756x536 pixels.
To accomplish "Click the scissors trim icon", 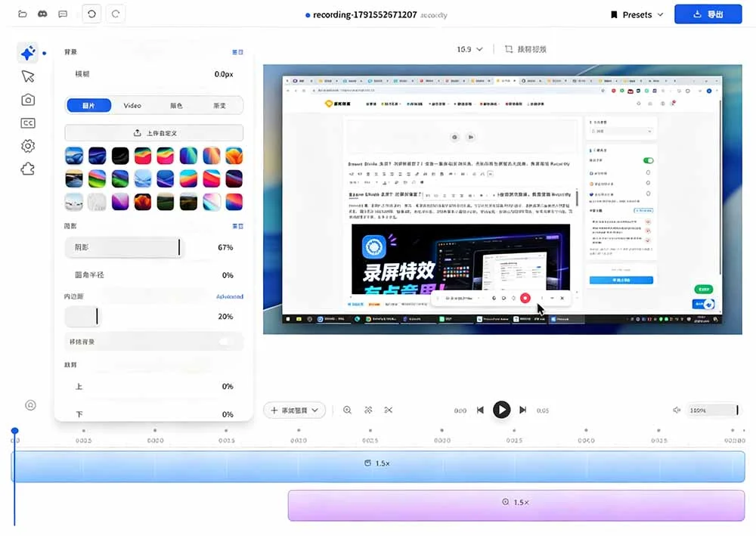I will click(389, 411).
